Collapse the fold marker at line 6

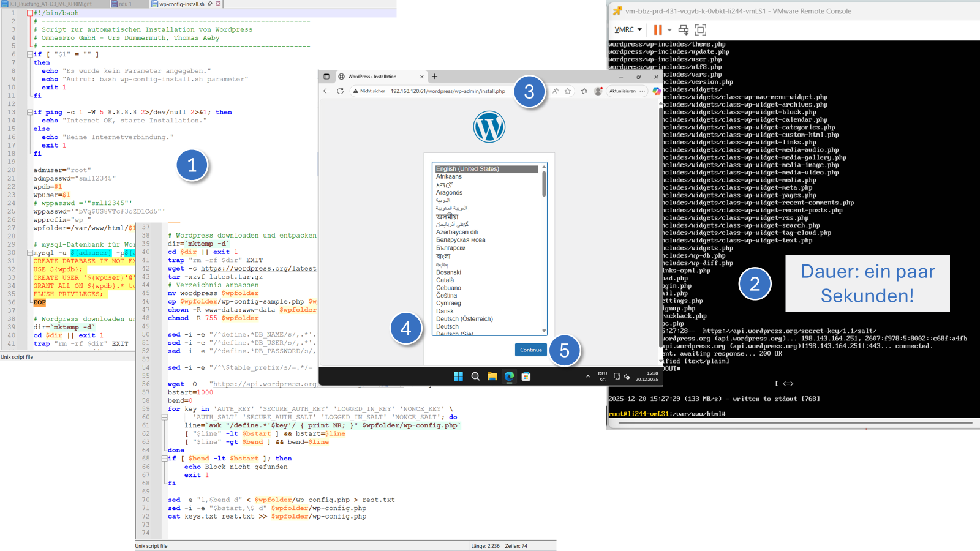coord(29,54)
